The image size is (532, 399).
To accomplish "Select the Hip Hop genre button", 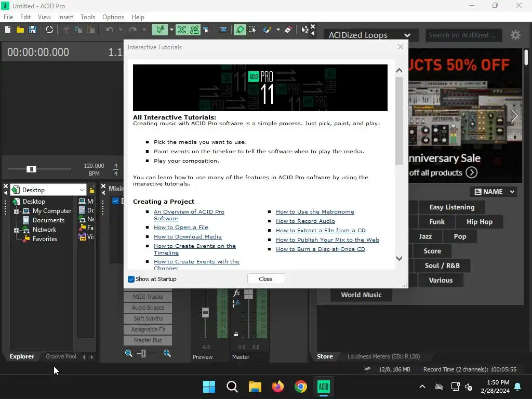I will 480,222.
